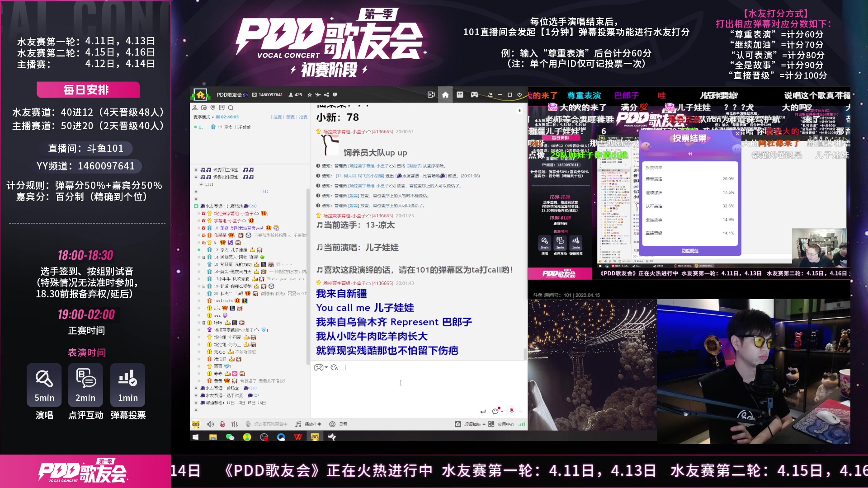Viewport: 868px width, 488px height.
Task: Open 应用中心 app center
Action: click(x=501, y=424)
